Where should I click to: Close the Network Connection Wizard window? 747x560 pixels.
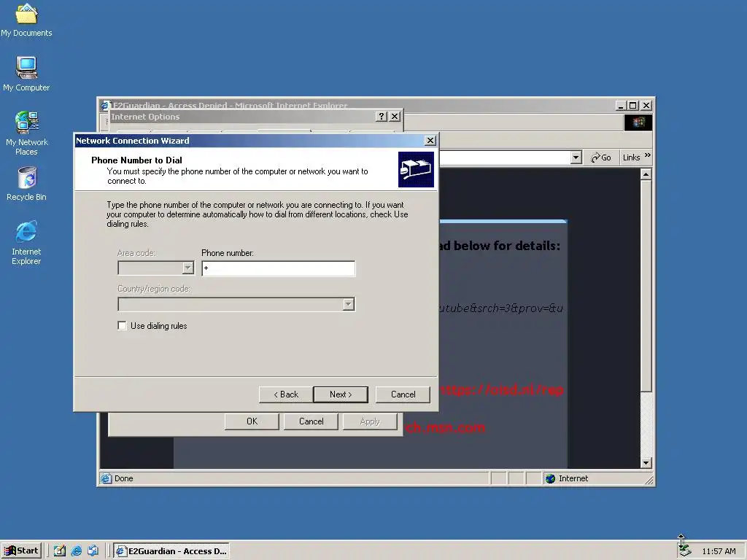coord(430,141)
